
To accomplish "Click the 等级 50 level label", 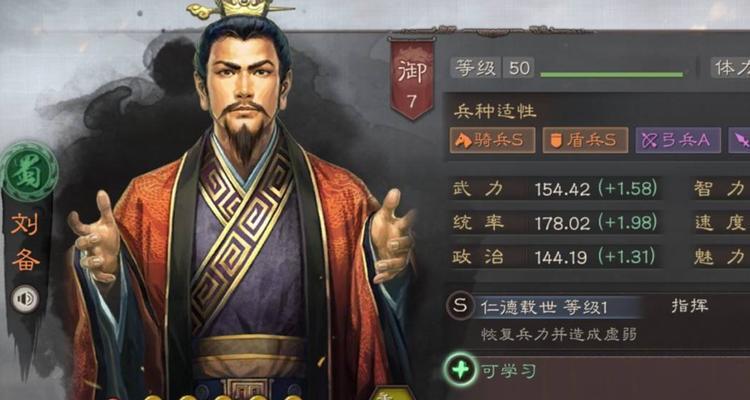I will (492, 68).
